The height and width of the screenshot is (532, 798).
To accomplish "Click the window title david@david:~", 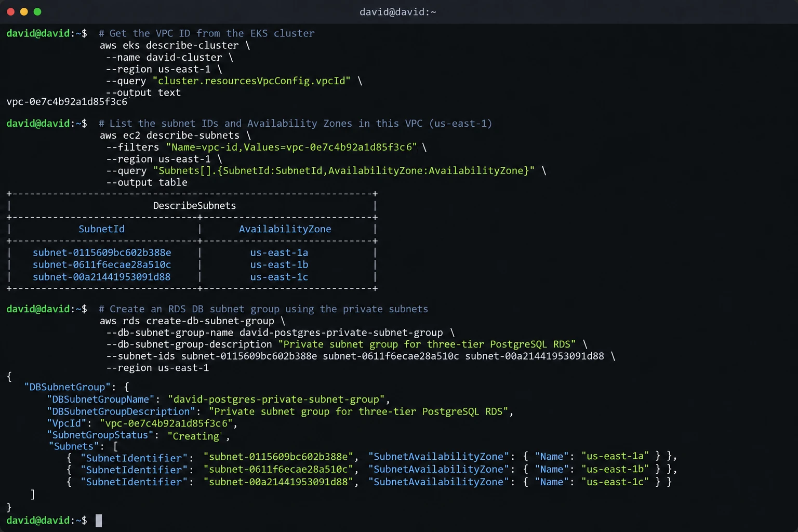I will tap(398, 12).
